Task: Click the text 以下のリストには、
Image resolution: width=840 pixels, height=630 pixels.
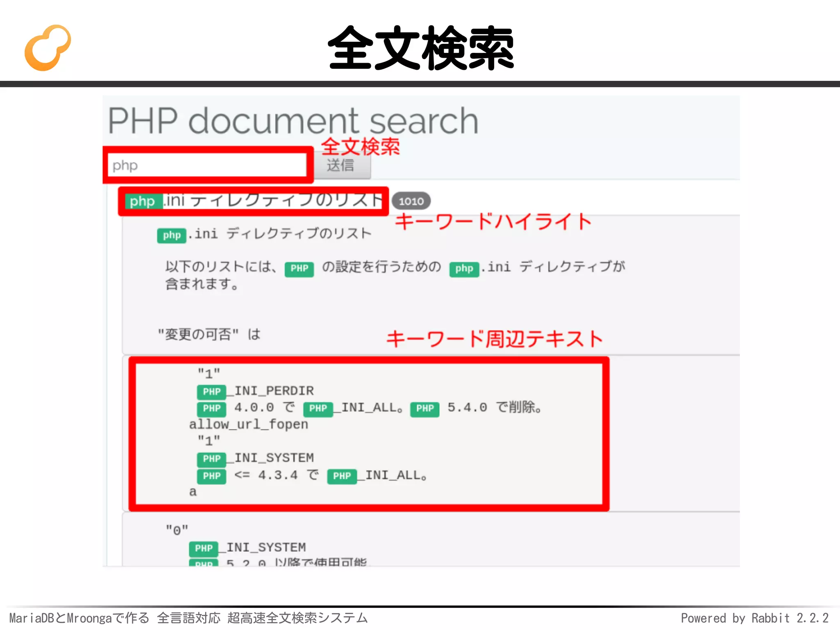Action: (221, 267)
